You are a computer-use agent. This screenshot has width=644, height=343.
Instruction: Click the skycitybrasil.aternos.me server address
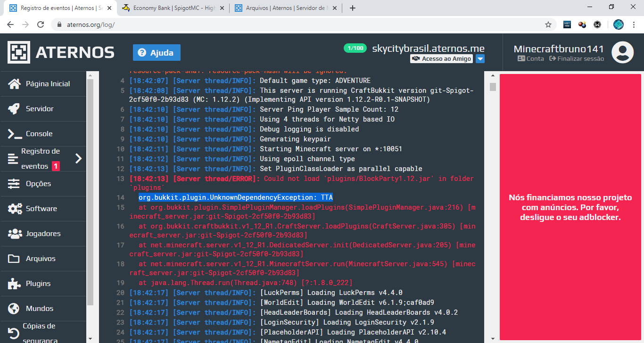[x=428, y=48]
